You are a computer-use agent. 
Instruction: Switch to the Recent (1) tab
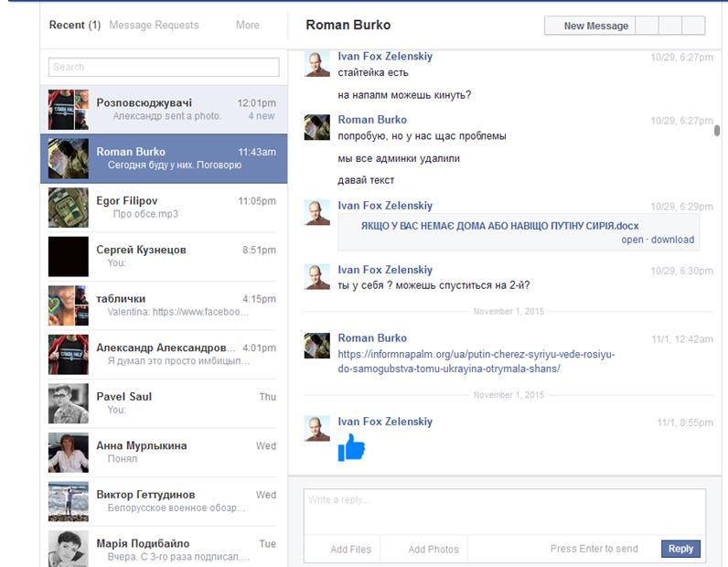click(x=74, y=26)
